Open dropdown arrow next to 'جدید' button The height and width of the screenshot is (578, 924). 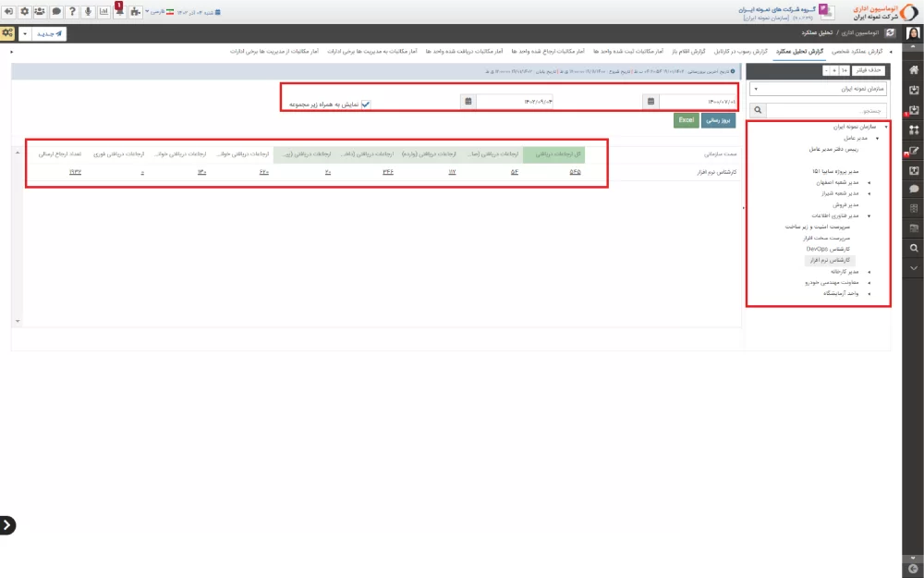[24, 33]
